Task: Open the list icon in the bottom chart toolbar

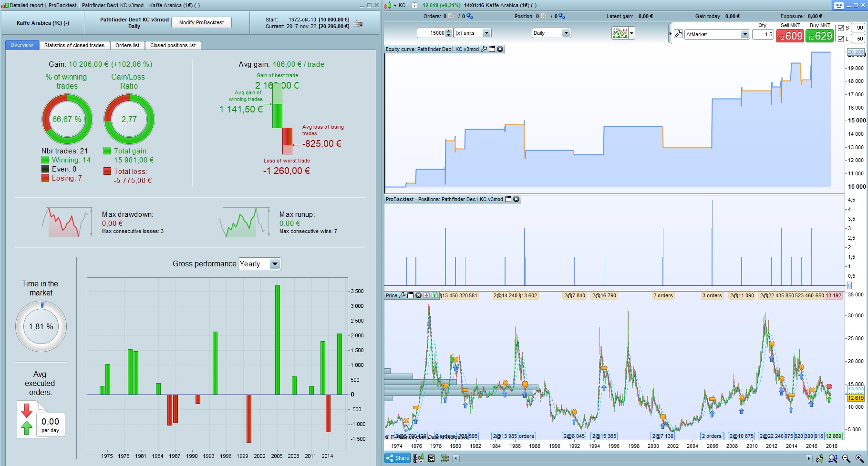Action: (432, 458)
